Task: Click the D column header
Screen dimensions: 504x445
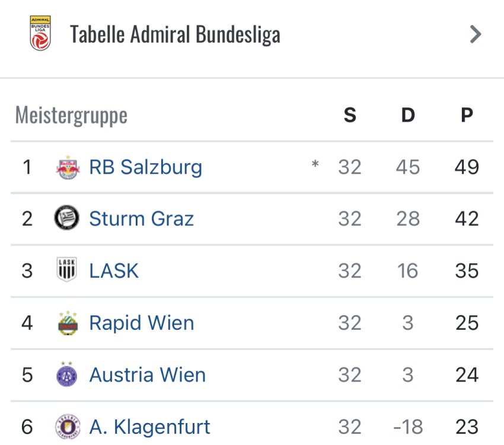Action: point(408,115)
